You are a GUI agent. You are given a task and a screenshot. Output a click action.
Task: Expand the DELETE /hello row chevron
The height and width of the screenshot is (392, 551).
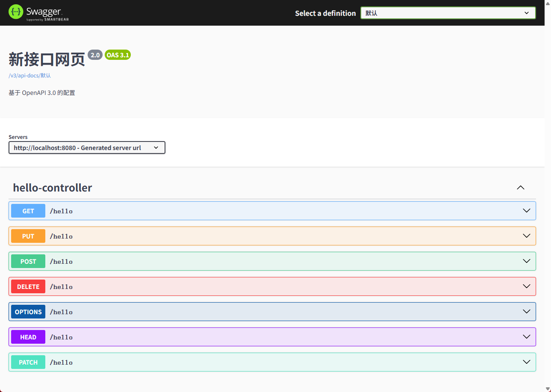pos(527,286)
